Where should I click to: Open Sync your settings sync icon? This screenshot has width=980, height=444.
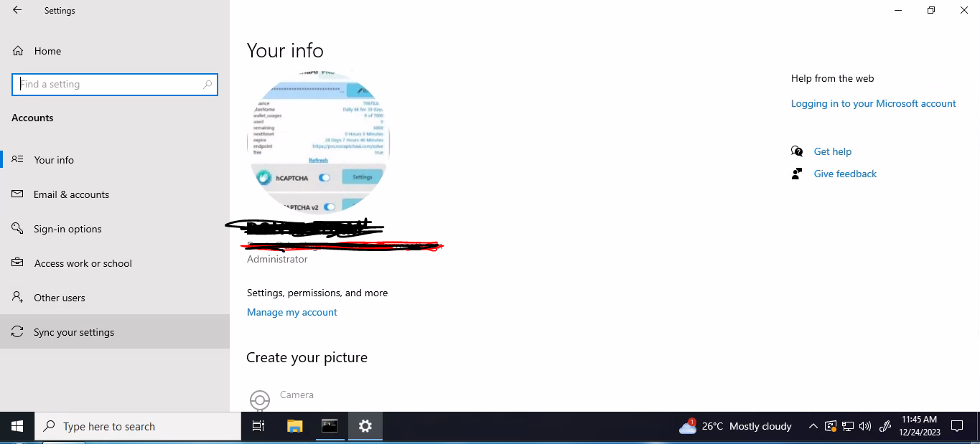click(x=17, y=331)
